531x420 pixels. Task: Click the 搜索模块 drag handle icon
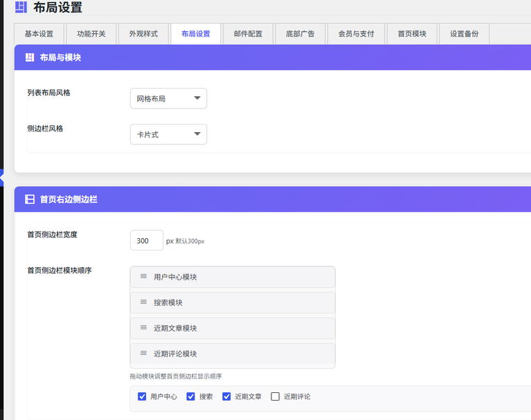point(143,302)
